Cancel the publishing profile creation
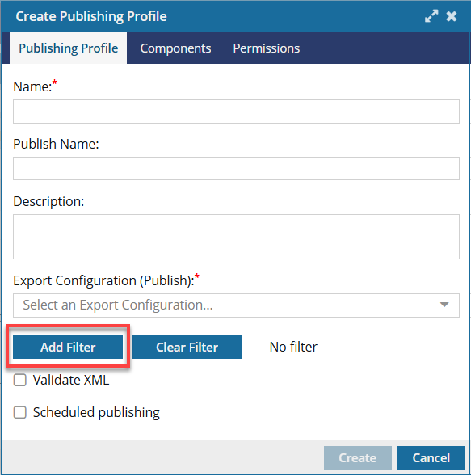Screen dimensions: 471x476 (x=431, y=457)
